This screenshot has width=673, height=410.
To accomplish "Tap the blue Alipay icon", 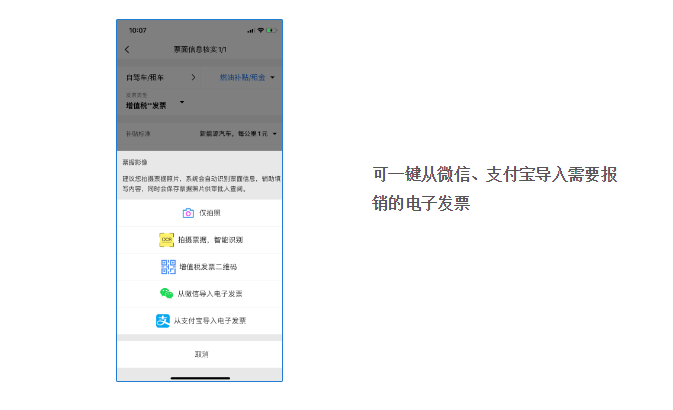I will [x=162, y=321].
